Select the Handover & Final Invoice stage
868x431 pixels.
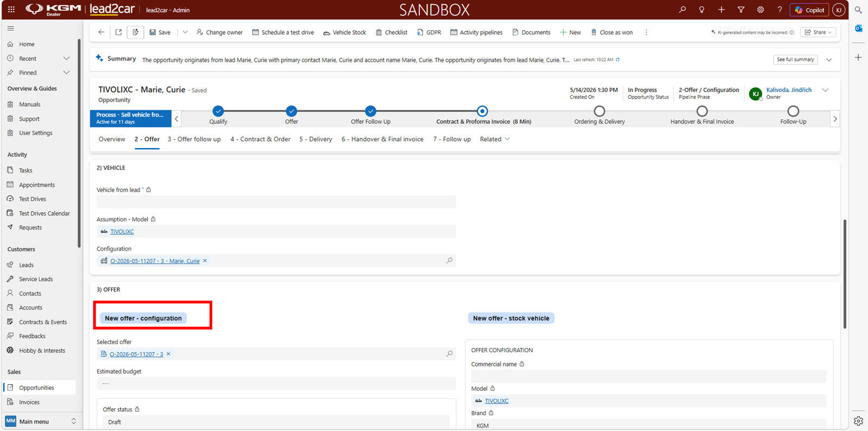click(x=702, y=111)
